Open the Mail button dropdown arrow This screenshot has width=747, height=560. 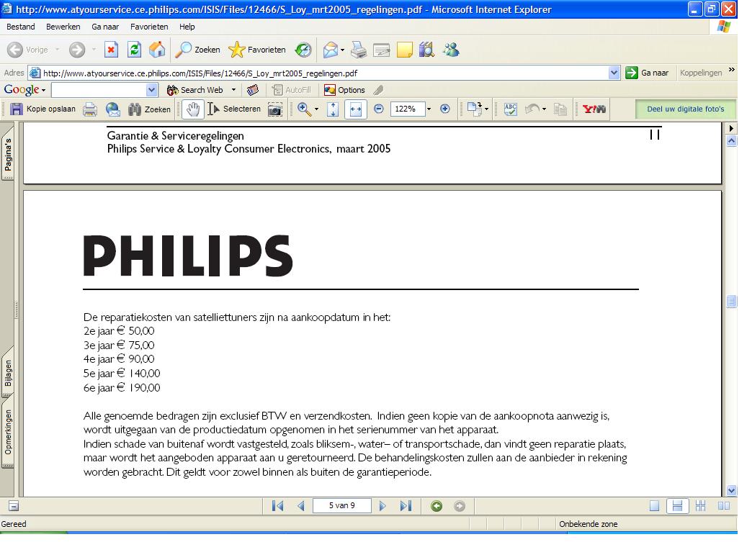click(342, 50)
